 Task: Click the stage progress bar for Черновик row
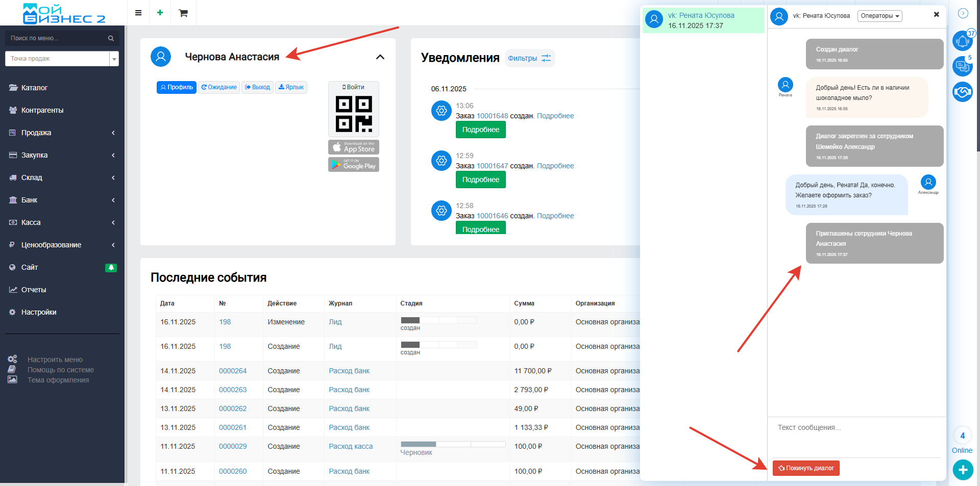tap(453, 444)
